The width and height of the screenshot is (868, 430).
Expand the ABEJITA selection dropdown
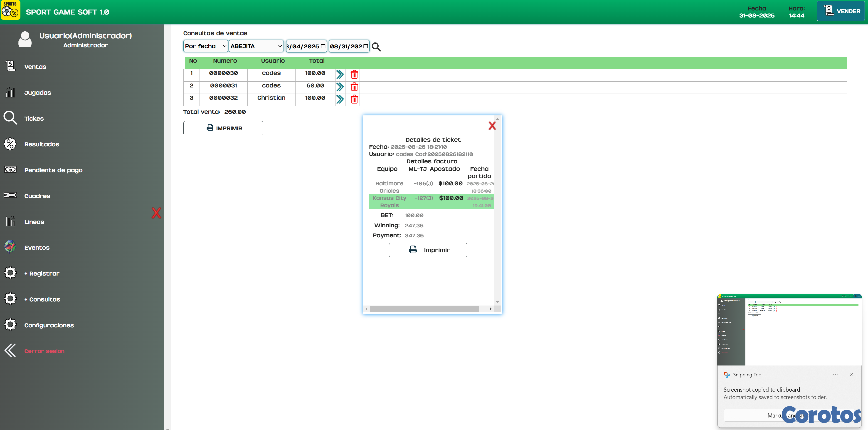coord(256,46)
